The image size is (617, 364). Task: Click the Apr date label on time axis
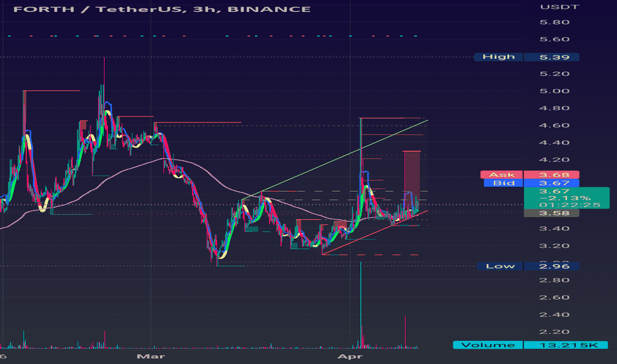pos(350,356)
